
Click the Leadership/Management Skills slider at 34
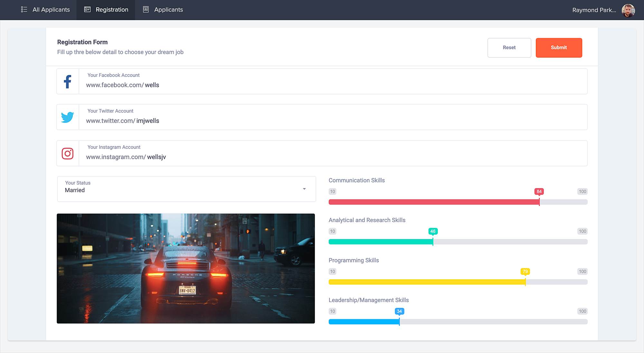(399, 322)
